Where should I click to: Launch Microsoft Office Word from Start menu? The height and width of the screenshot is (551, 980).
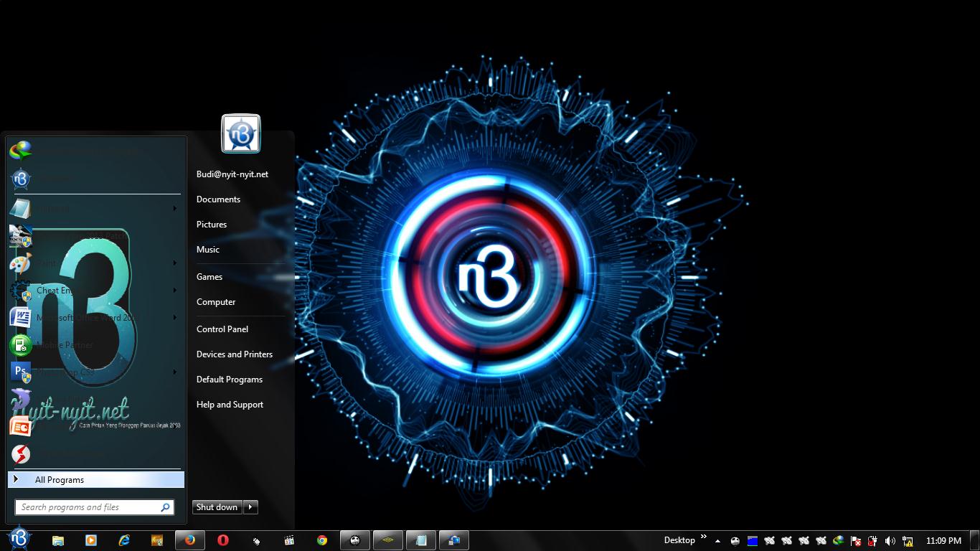96,318
